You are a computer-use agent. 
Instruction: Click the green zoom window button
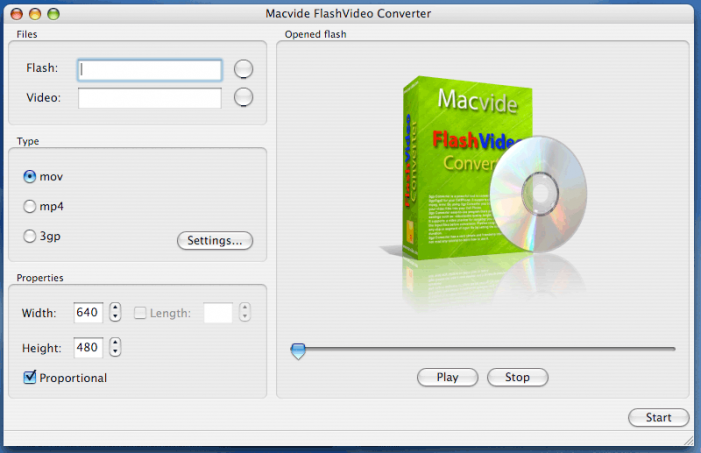[54, 14]
